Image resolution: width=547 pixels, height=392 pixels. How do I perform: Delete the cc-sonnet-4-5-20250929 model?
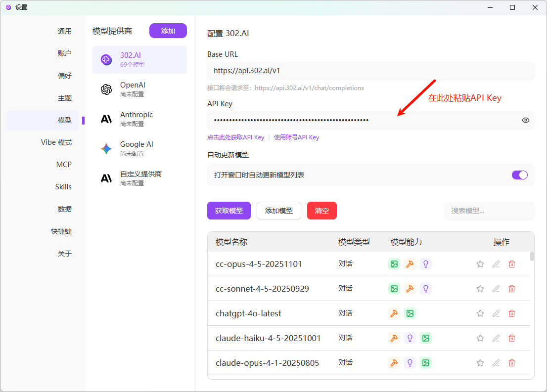[x=512, y=289]
